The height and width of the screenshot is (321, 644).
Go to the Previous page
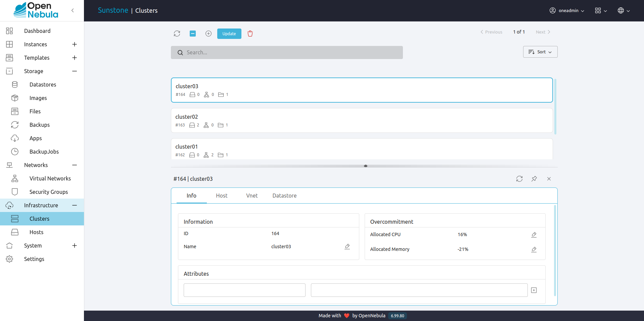(x=491, y=32)
